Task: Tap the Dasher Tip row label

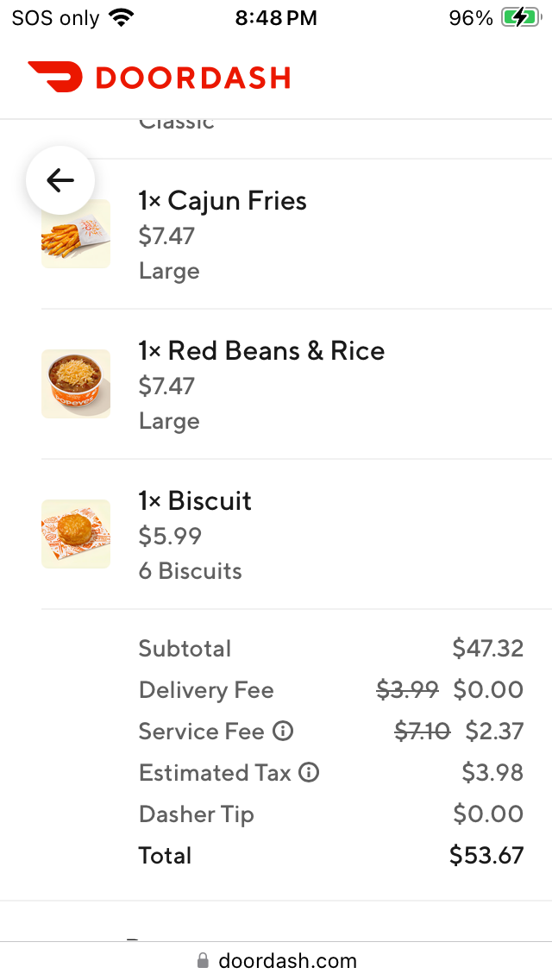Action: point(197,814)
